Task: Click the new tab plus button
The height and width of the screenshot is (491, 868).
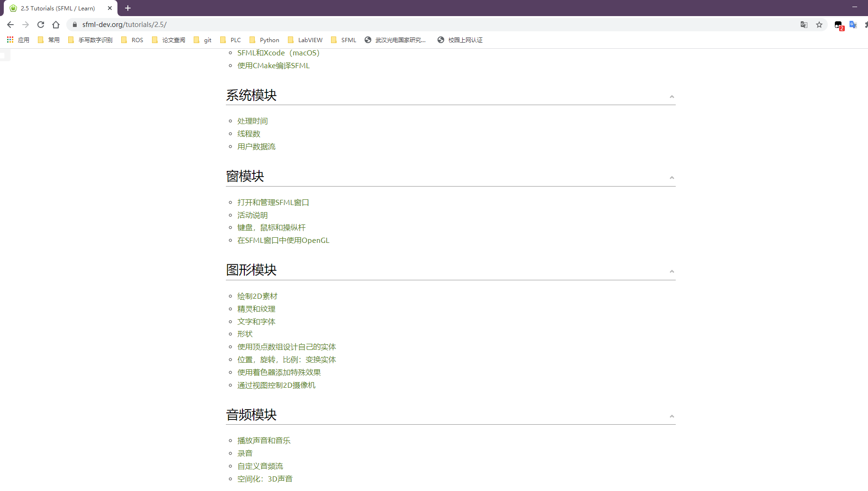Action: 127,8
